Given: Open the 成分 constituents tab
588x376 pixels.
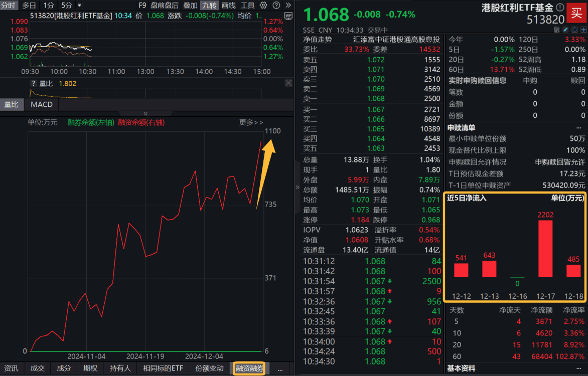Looking at the screenshot, I should 64,368.
